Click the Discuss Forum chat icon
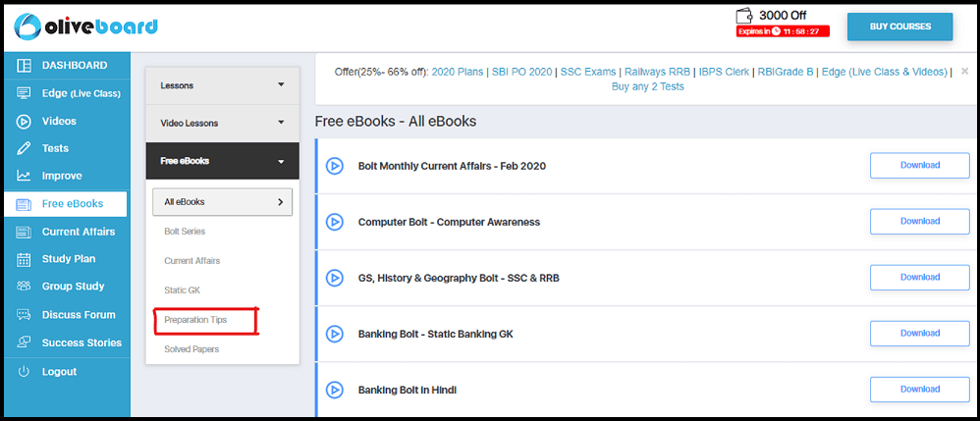Image resolution: width=980 pixels, height=421 pixels. coord(24,315)
